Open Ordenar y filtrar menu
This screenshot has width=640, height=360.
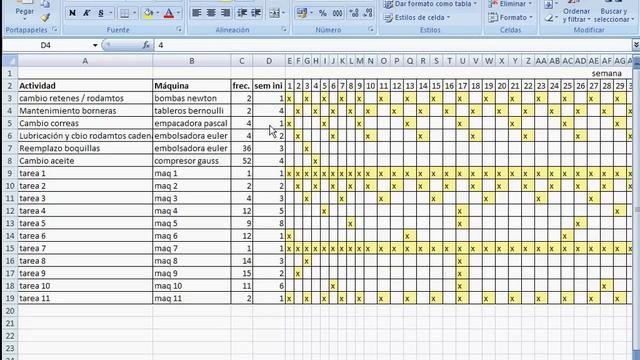point(577,15)
